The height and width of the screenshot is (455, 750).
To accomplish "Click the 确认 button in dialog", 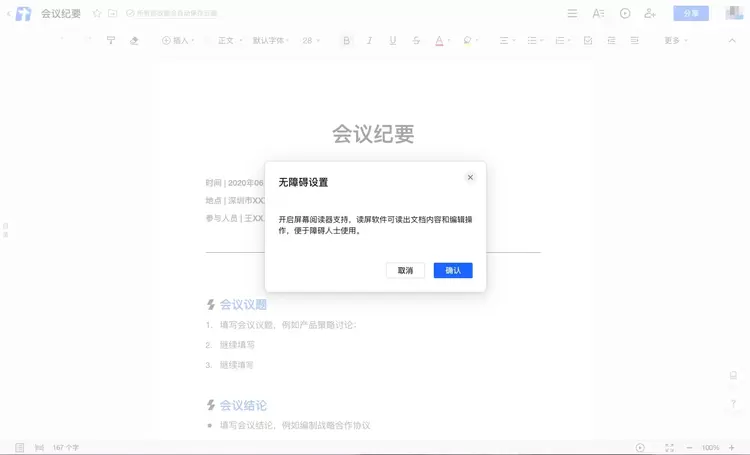I will [x=453, y=271].
